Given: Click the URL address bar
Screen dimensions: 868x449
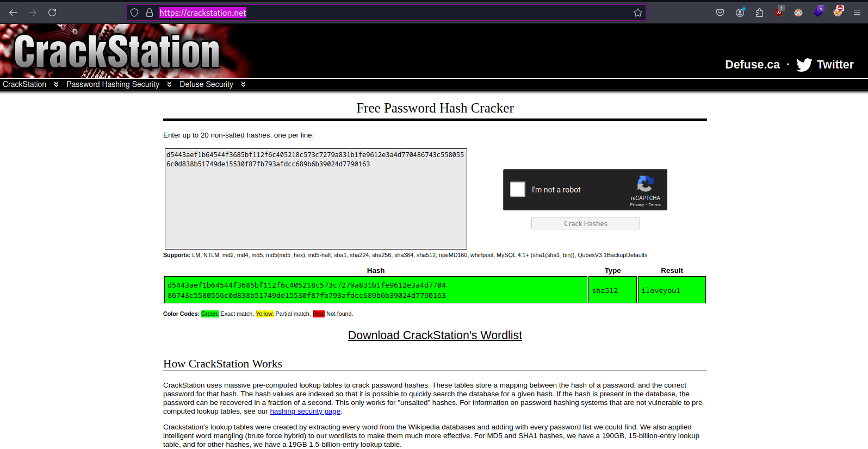Looking at the screenshot, I should (x=386, y=13).
